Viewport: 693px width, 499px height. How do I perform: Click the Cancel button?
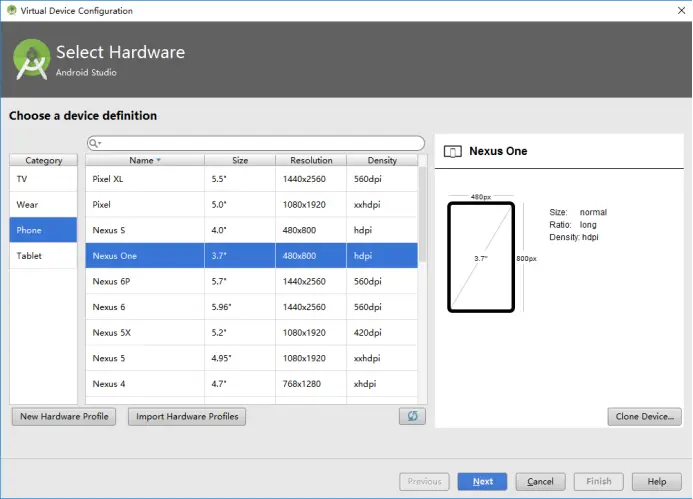pos(540,481)
